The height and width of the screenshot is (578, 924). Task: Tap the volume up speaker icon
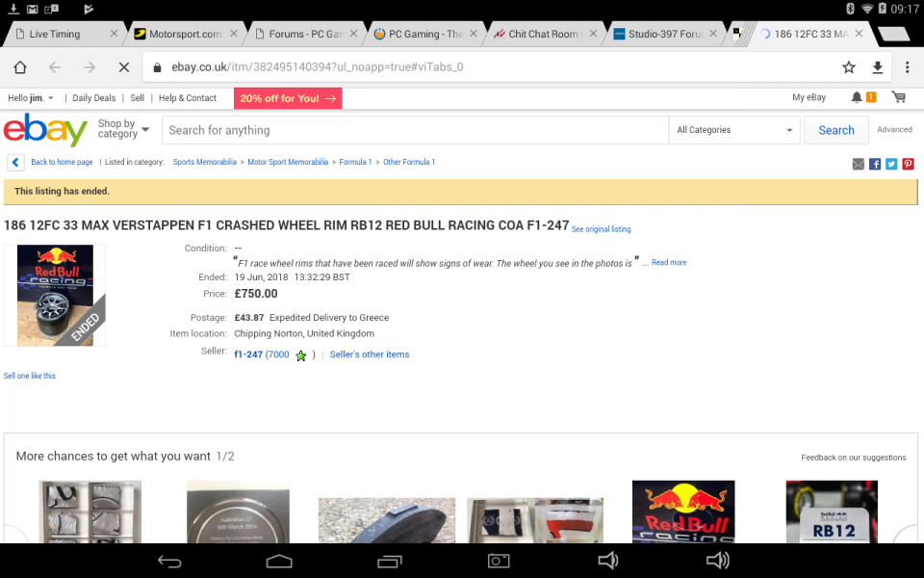tap(718, 561)
